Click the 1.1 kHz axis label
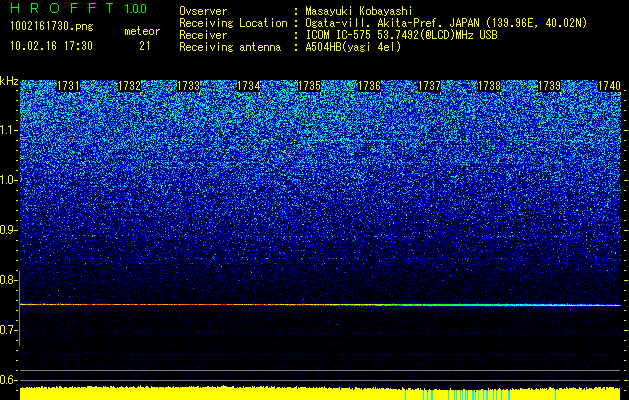This screenshot has width=629, height=400. 7,130
